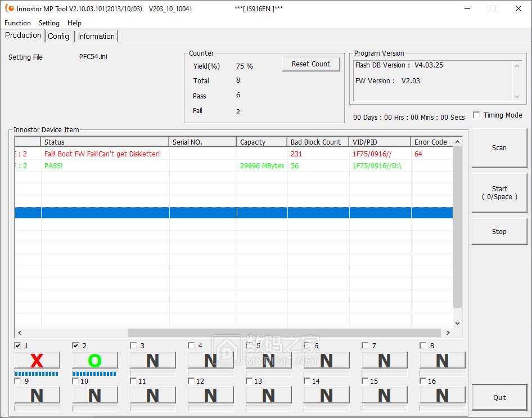Click the device list horizontal scroll left arrow

pyautogui.click(x=20, y=332)
